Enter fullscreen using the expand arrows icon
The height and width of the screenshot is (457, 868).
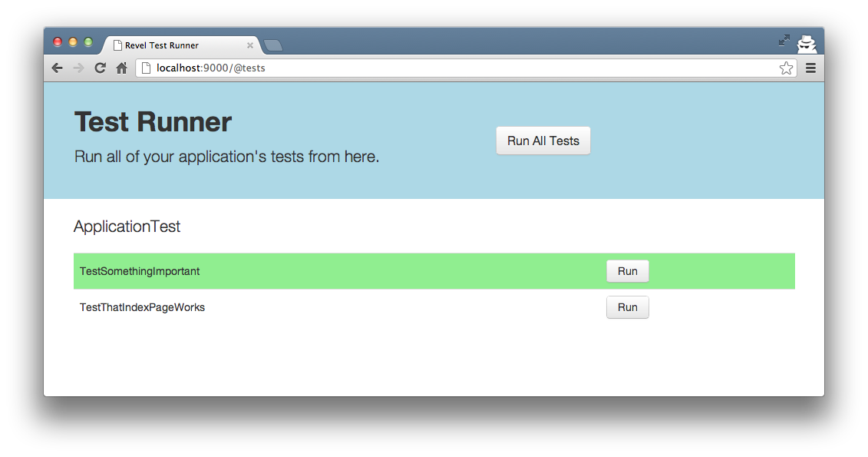[x=784, y=40]
